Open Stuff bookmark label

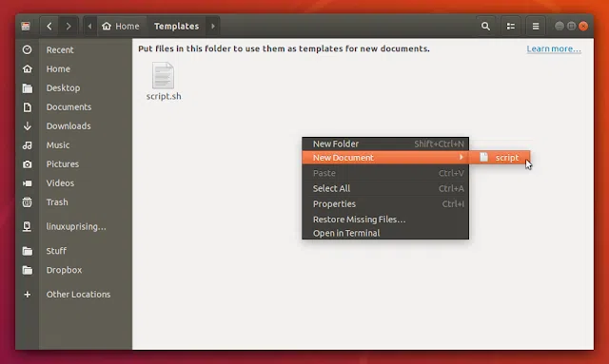tap(56, 251)
